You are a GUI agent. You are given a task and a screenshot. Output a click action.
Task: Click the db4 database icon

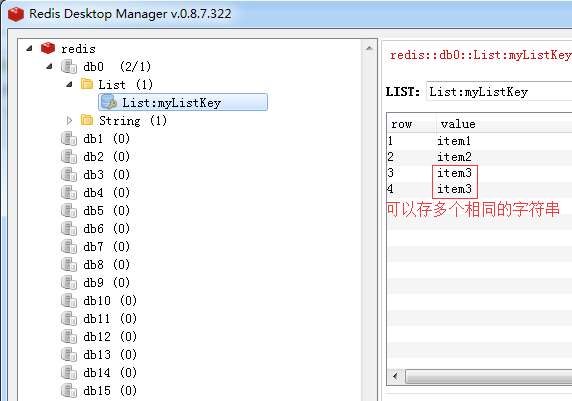(x=69, y=193)
